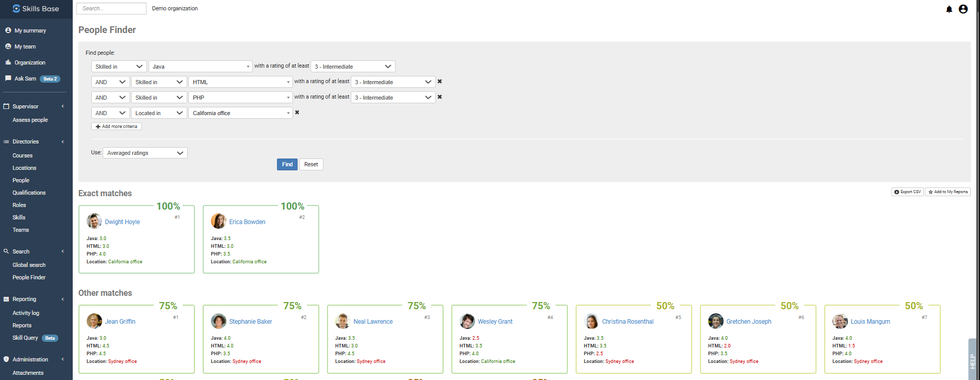Viewport: 980px width, 380px height.
Task: Remove the HTML skill criteria row
Action: click(439, 82)
